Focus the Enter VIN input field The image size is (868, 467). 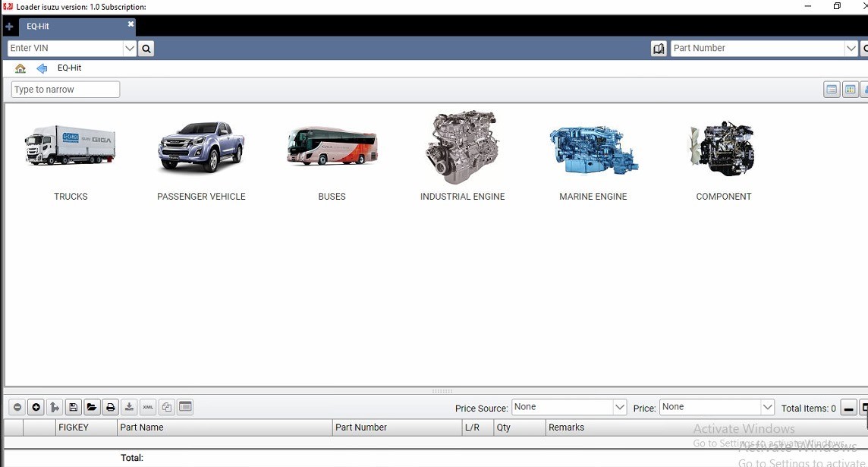65,48
